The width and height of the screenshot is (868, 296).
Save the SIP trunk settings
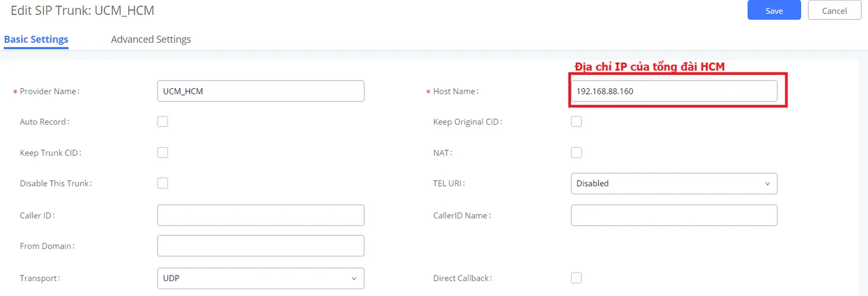tap(774, 11)
